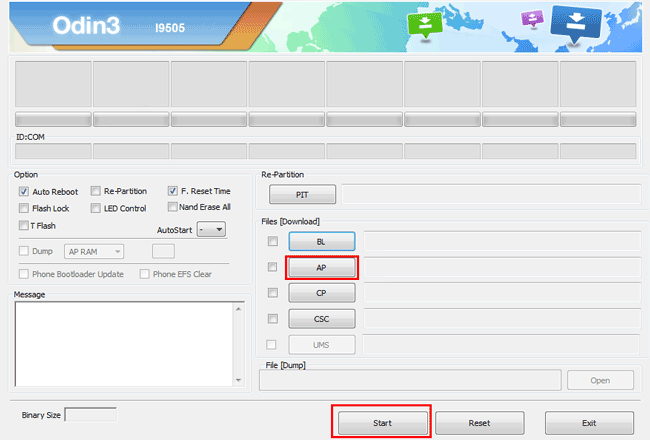This screenshot has width=650, height=440.
Task: Click the CSC file path field
Action: click(502, 319)
